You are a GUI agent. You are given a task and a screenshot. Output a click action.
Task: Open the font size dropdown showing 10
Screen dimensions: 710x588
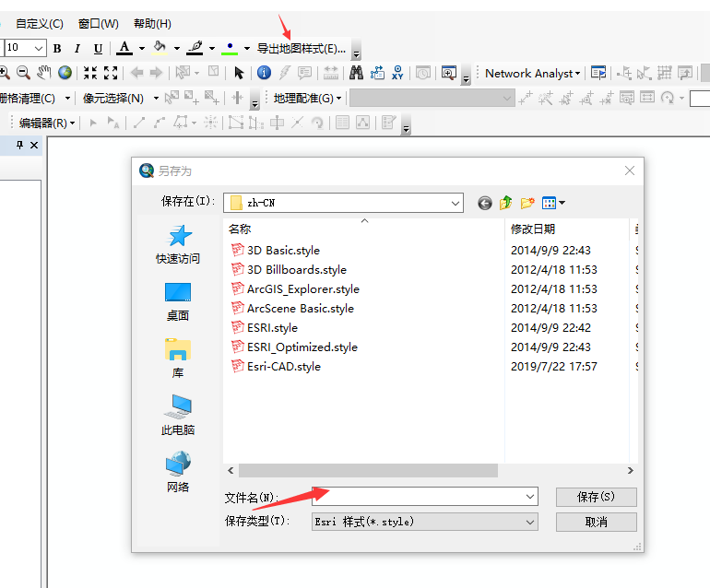39,48
